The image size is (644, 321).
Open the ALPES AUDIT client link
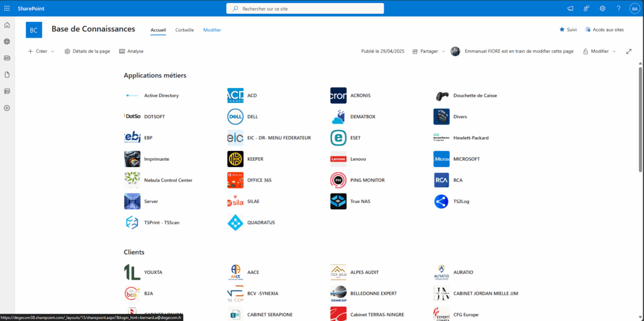coord(364,272)
